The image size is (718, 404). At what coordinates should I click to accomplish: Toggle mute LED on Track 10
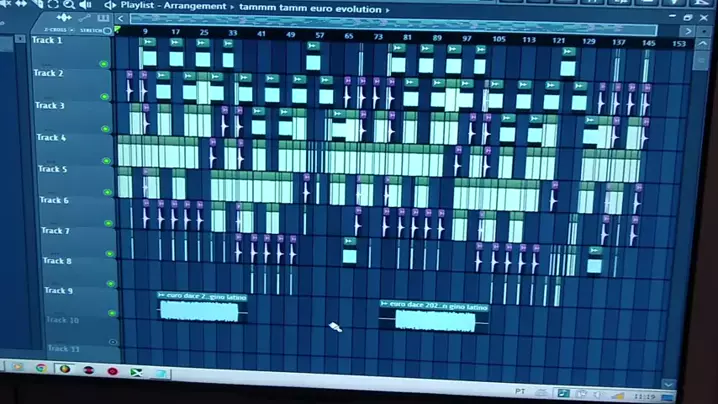[x=113, y=342]
